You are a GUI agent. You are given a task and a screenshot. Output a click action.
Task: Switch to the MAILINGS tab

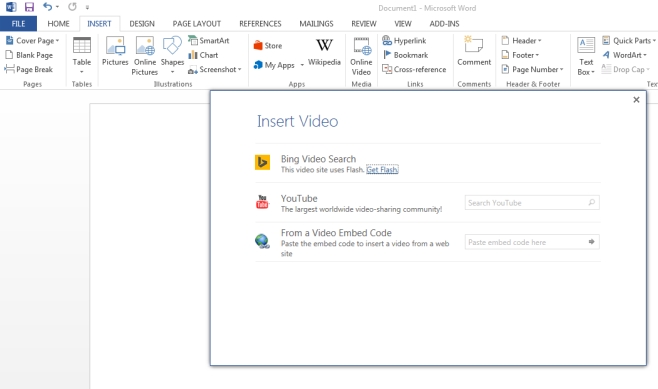tap(316, 24)
